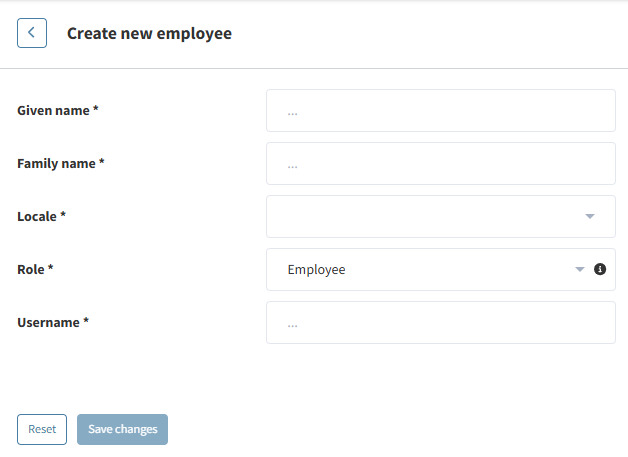Click the Locale label text
The image size is (628, 457).
click(x=37, y=216)
